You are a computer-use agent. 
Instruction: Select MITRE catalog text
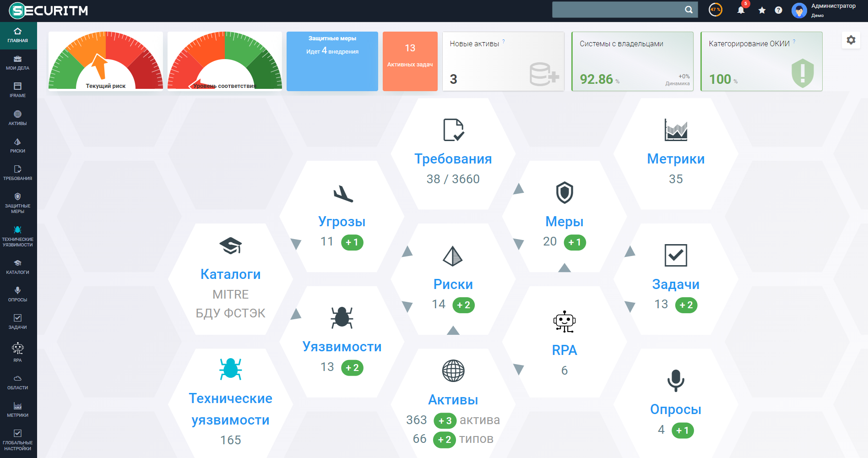[x=231, y=294]
